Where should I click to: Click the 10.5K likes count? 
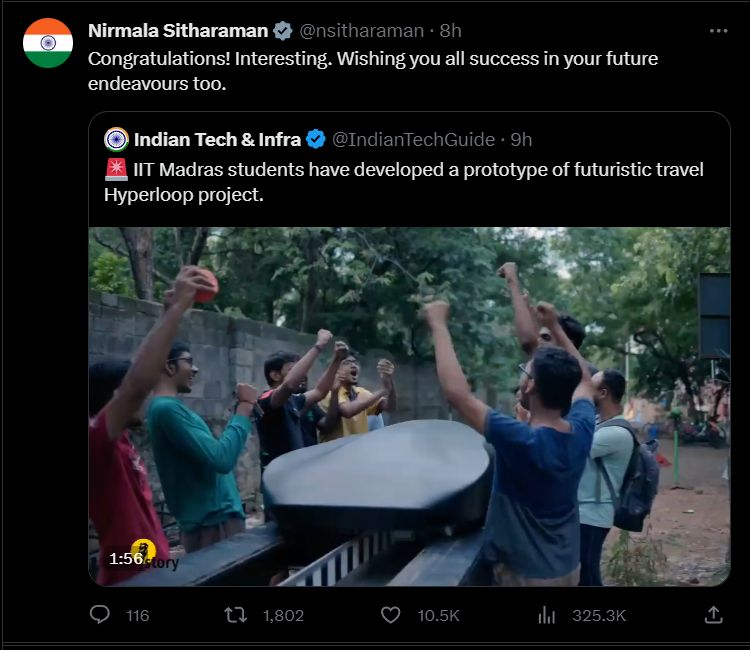tap(438, 615)
